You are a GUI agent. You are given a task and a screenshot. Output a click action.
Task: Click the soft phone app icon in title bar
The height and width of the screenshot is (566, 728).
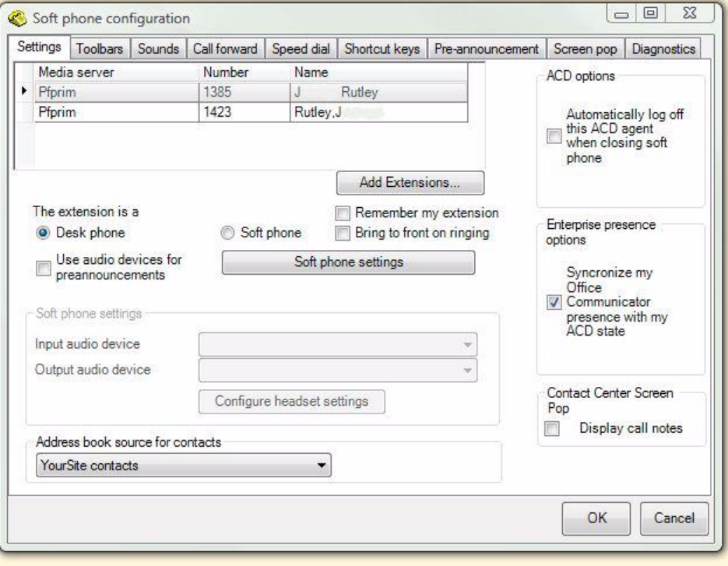[17, 19]
